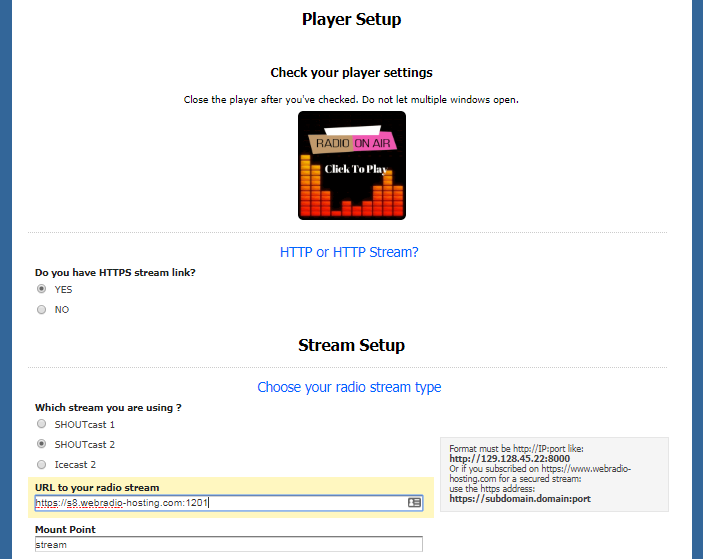Click 'Do you have HTTPS stream link?' label
Viewport: 703px width, 559px height.
click(x=115, y=272)
